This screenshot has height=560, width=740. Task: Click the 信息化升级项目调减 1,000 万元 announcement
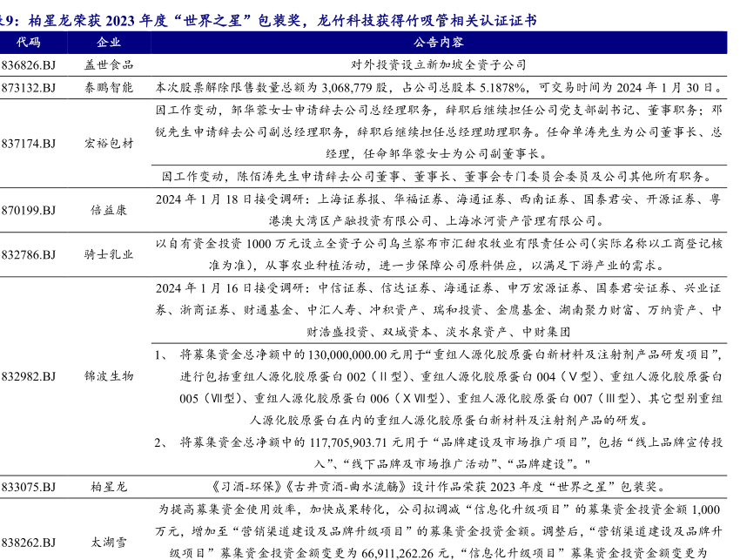coord(439,531)
